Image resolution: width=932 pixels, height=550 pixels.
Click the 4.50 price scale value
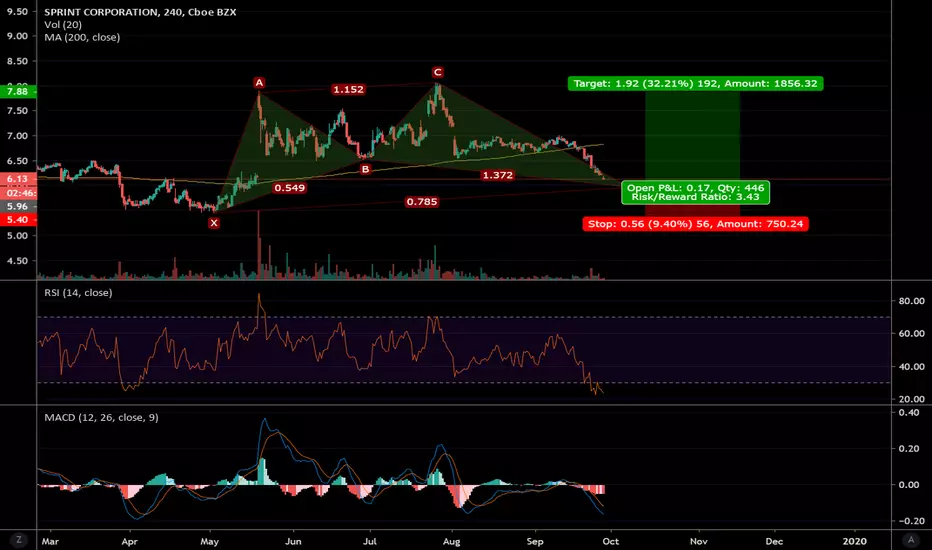pyautogui.click(x=17, y=261)
